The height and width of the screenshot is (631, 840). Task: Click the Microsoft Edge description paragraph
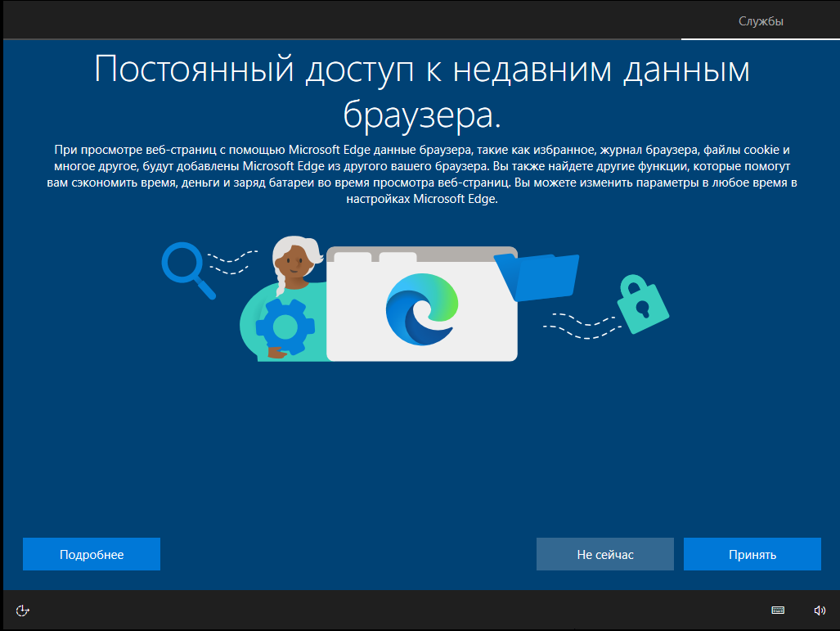coord(422,174)
